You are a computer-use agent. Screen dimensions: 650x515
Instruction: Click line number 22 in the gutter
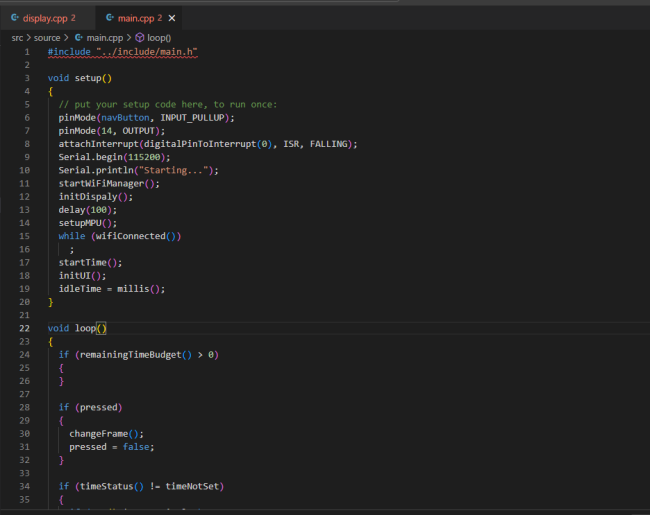pos(24,328)
